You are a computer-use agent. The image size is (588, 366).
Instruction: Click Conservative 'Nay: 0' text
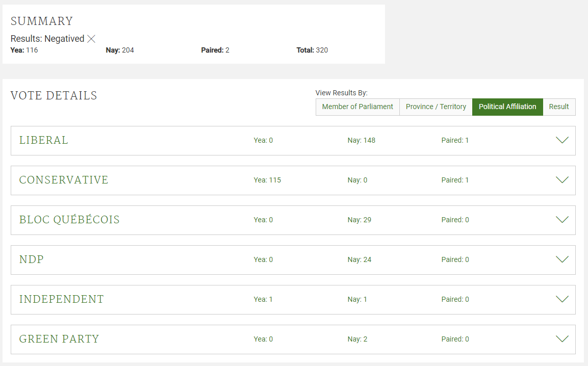(357, 180)
